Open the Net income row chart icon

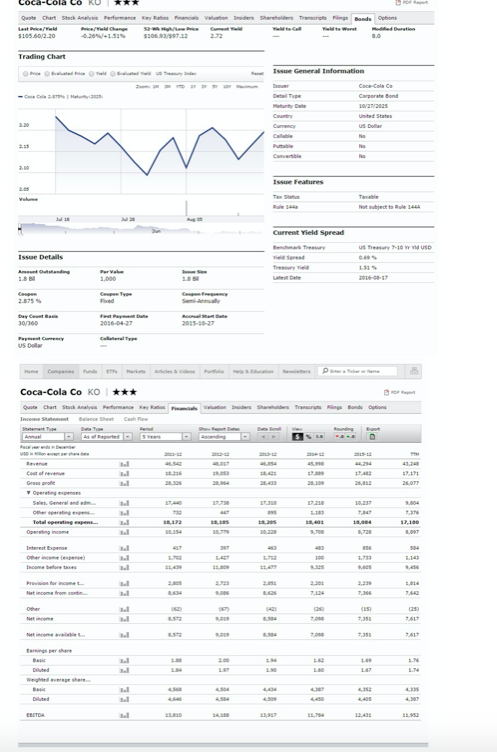pos(125,619)
